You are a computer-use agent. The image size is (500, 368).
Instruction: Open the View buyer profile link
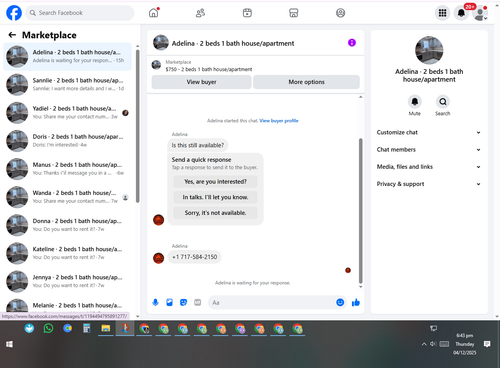click(279, 121)
